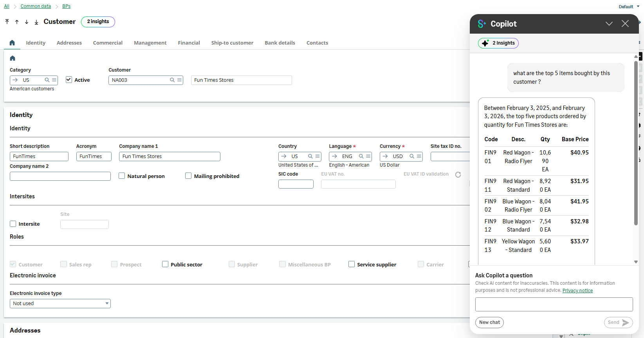Open the Default dropdown at top right

coord(629,7)
